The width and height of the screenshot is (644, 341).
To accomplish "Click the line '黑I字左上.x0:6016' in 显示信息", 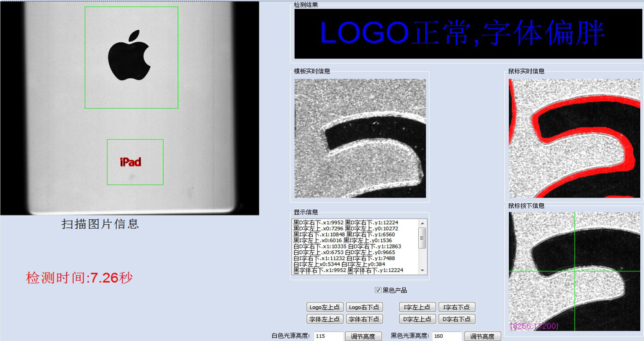I will (342, 240).
